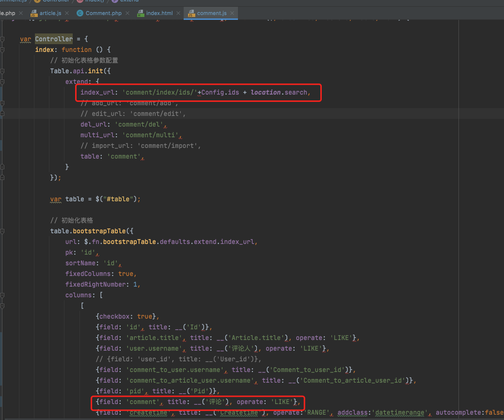Close the index.html tab
This screenshot has width=504, height=420.
point(178,13)
